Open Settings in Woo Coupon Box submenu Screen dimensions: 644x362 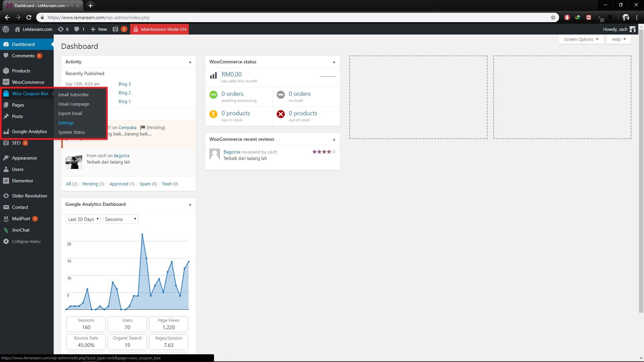point(66,123)
